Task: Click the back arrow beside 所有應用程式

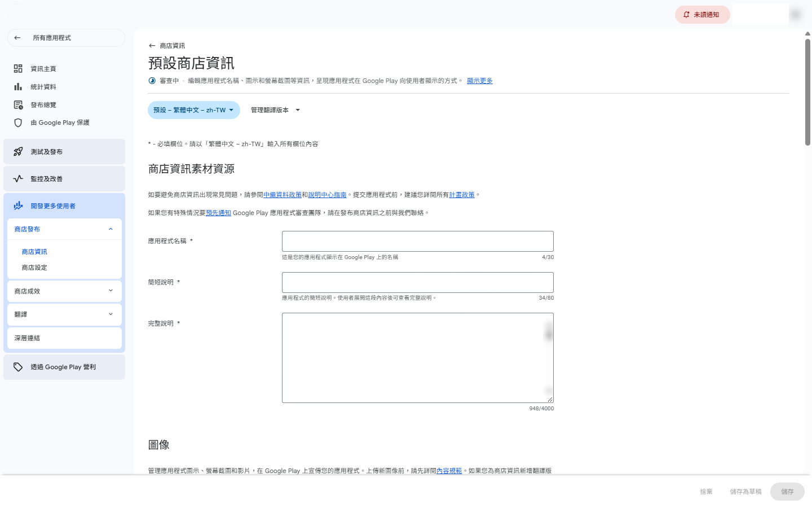Action: pyautogui.click(x=17, y=38)
